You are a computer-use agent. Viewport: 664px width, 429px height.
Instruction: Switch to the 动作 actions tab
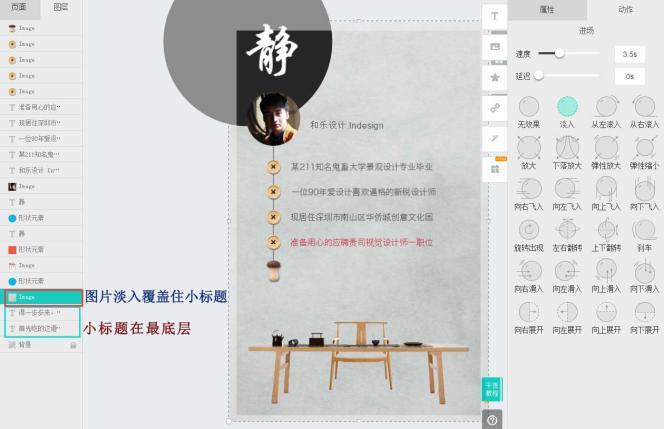click(625, 9)
